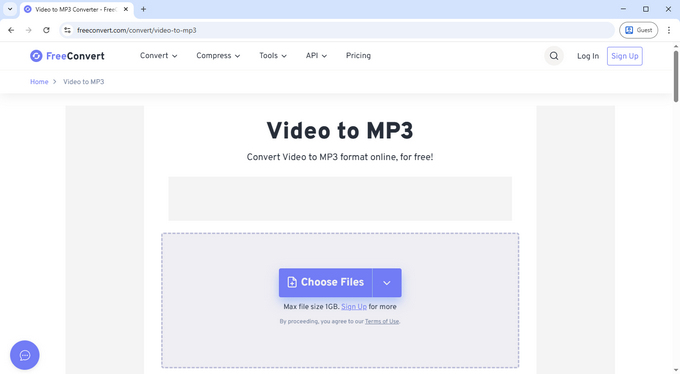Expand the Convert menu
This screenshot has width=680, height=374.
tap(158, 56)
